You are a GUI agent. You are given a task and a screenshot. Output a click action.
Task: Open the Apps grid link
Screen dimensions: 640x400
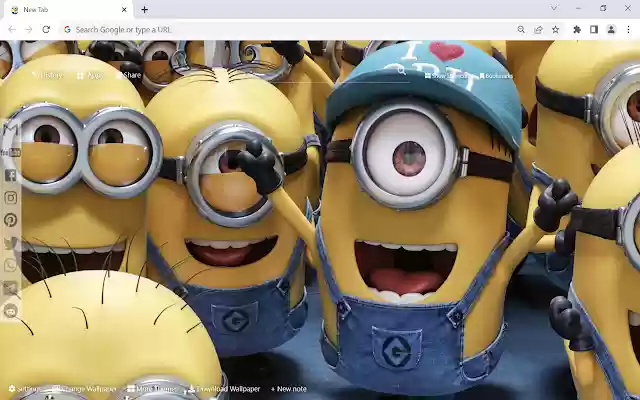[90, 76]
